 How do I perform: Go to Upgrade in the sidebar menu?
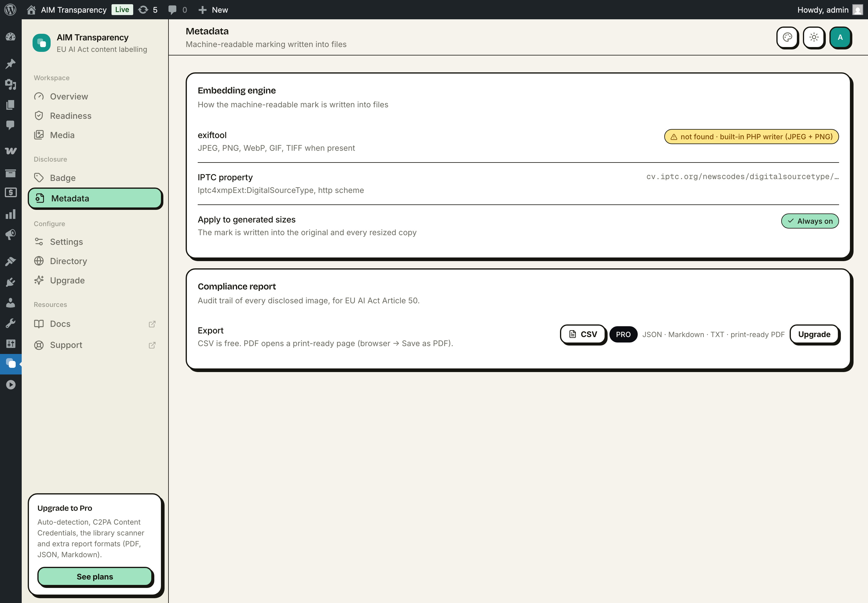(x=95, y=280)
